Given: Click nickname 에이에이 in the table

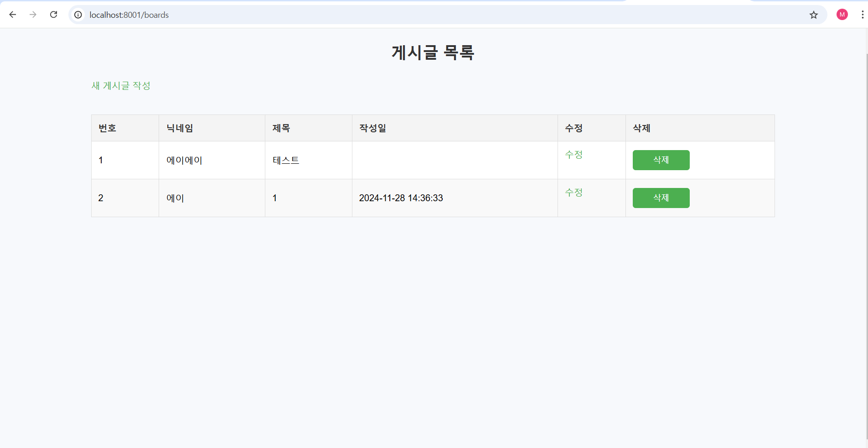Looking at the screenshot, I should [184, 160].
